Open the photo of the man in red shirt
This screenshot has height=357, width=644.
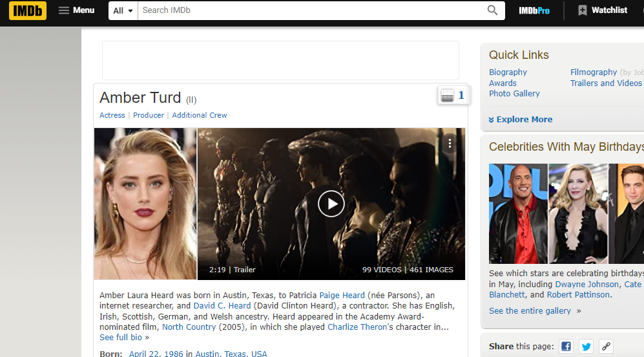[518, 213]
